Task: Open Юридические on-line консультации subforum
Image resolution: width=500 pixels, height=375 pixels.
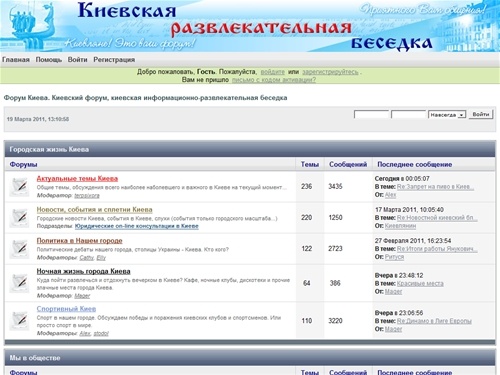Action: 137,226
